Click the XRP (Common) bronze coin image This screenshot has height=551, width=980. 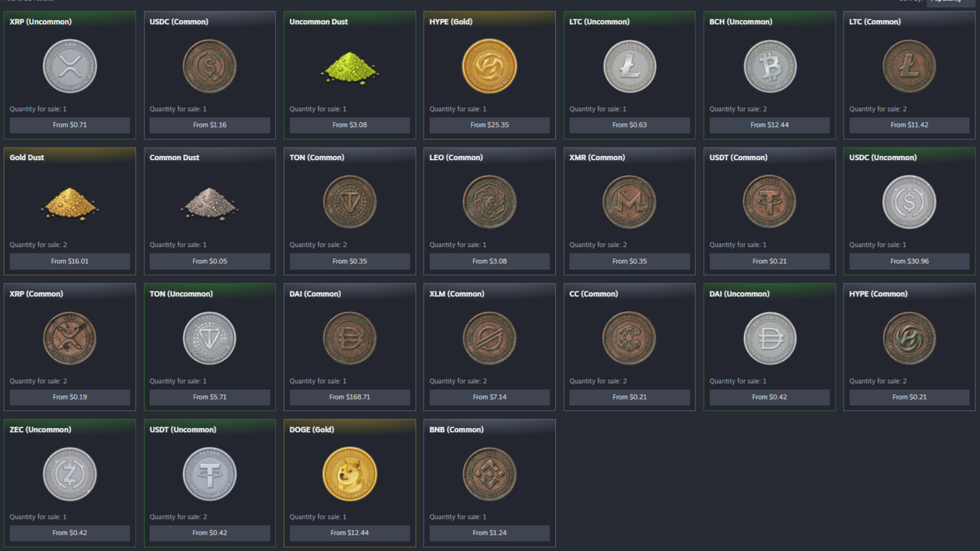[x=70, y=338]
